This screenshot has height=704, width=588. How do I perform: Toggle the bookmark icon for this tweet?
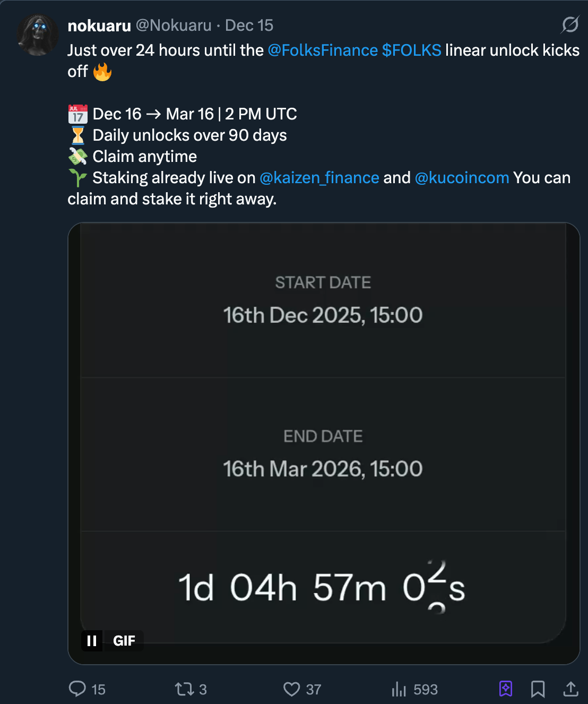click(538, 689)
